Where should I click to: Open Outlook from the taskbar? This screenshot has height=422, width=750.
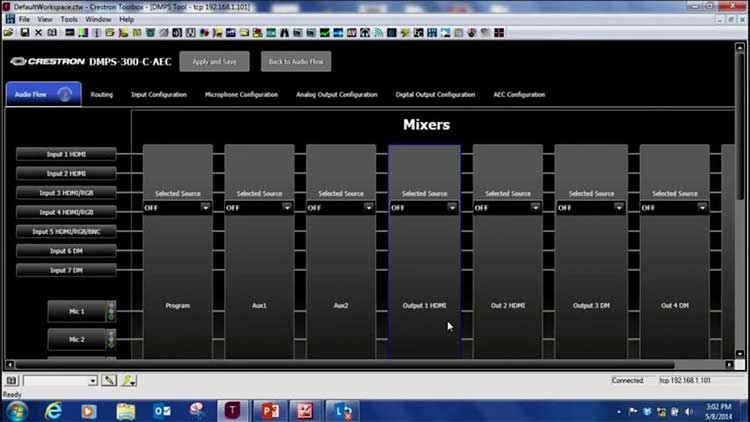162,411
